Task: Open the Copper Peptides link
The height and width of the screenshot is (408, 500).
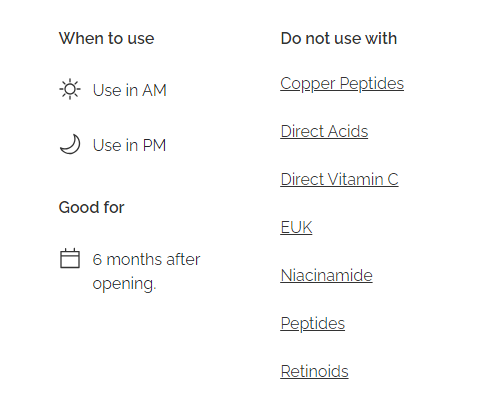Action: click(342, 84)
